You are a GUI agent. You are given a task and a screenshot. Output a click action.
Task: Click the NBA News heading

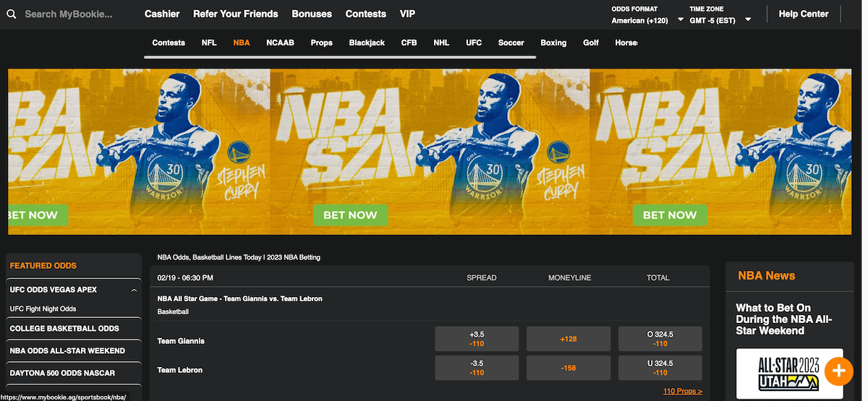pyautogui.click(x=766, y=275)
